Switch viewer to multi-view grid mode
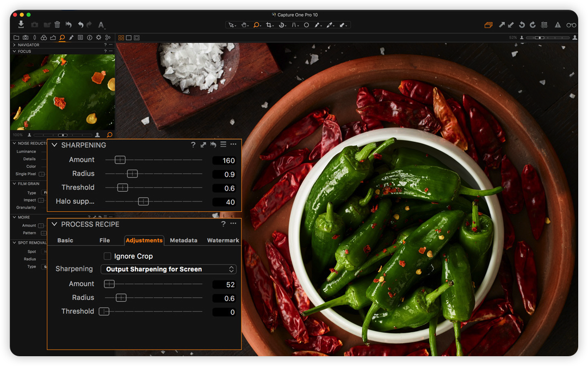Image resolution: width=588 pixels, height=366 pixels. tap(121, 38)
